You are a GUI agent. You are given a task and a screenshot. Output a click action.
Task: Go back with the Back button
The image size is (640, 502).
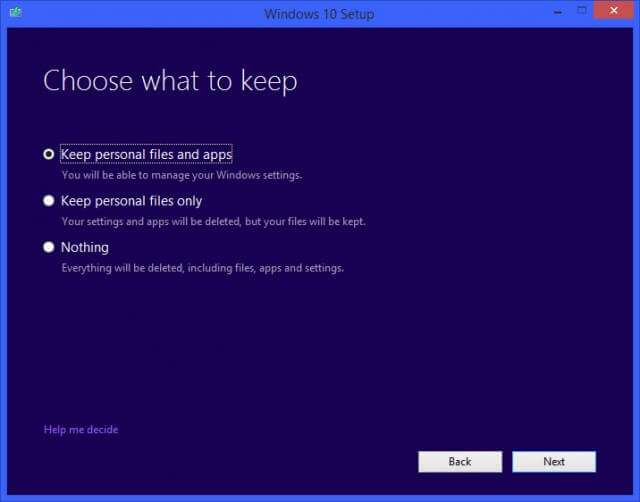click(460, 462)
